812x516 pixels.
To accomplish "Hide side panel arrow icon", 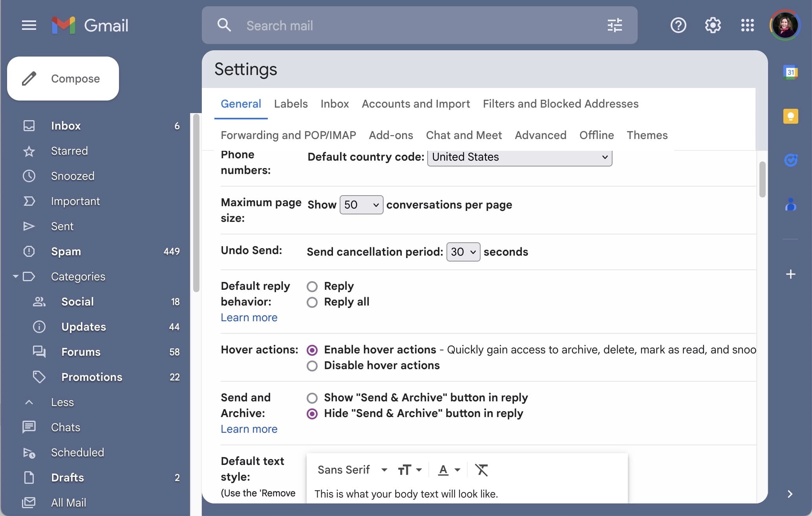I will point(790,494).
